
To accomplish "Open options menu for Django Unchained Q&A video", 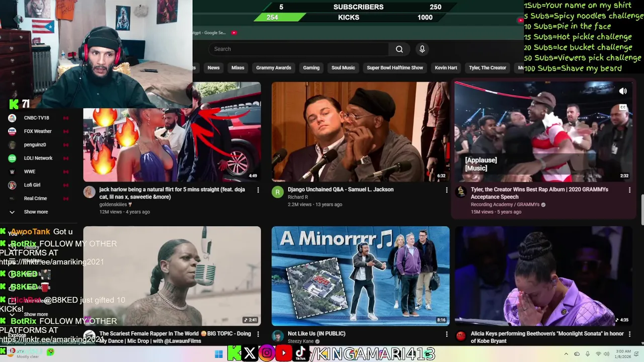I will pos(446,190).
